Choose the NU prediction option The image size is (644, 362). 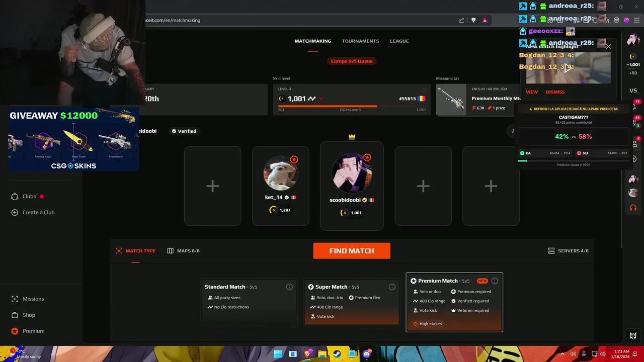(602, 153)
